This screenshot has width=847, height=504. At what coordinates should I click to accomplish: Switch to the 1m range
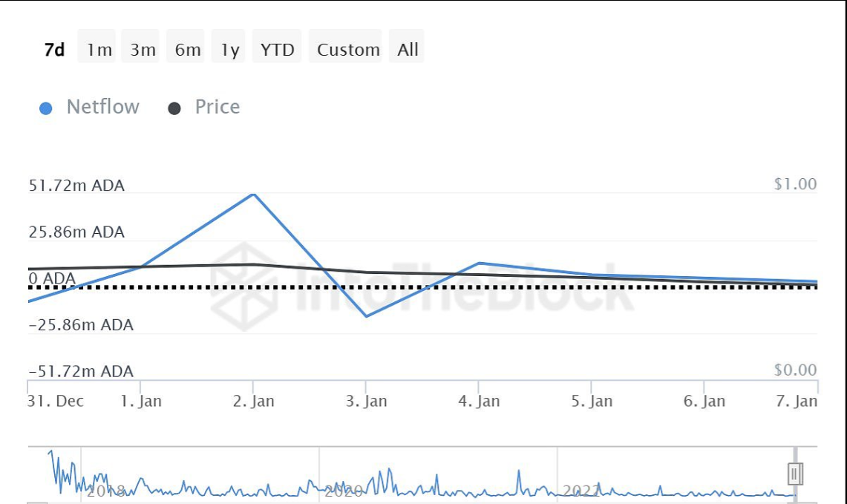pyautogui.click(x=99, y=50)
